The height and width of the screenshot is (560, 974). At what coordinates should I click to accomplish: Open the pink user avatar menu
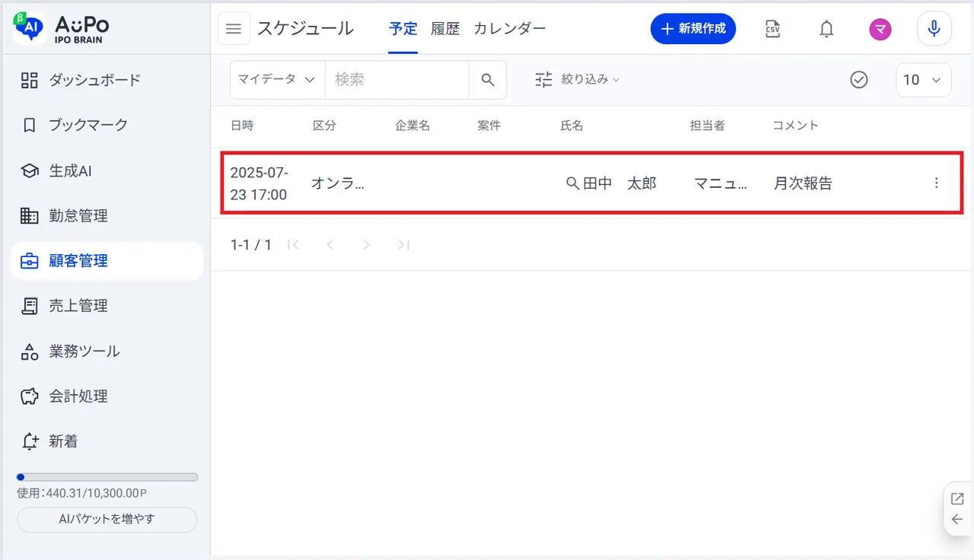880,30
